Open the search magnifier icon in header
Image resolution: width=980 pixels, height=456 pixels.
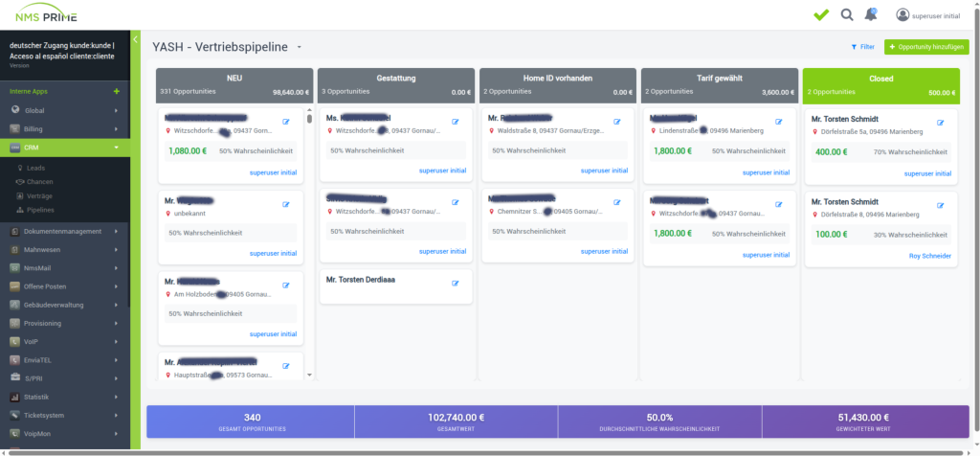tap(846, 15)
